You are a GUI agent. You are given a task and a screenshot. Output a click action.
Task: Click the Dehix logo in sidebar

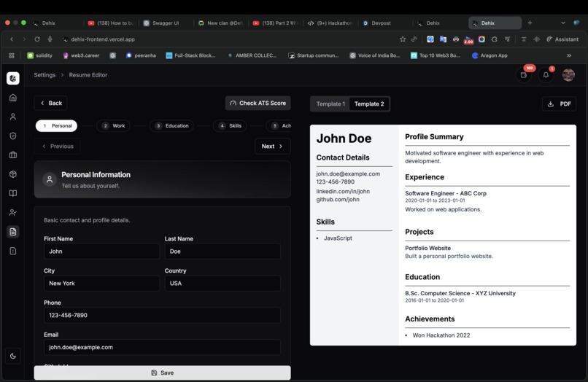[x=12, y=78]
